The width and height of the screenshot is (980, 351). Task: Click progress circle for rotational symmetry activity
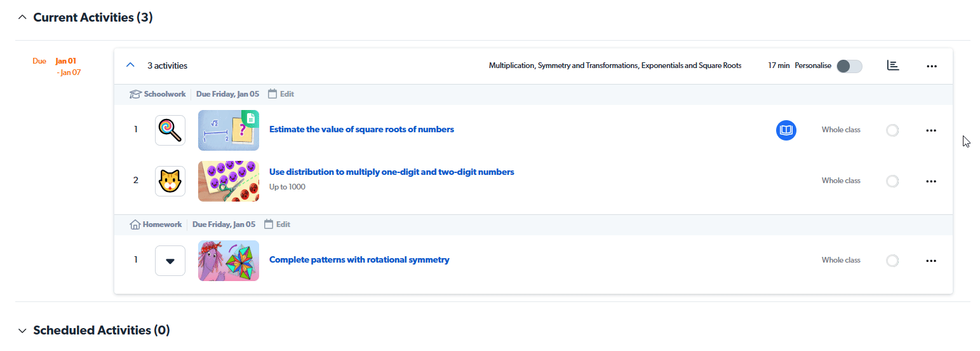(x=892, y=261)
